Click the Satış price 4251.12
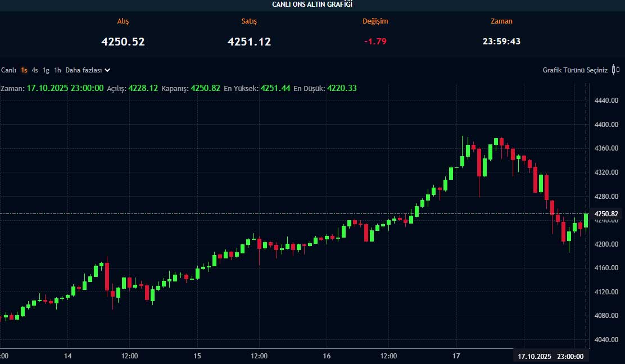This screenshot has height=364, width=625. [249, 42]
